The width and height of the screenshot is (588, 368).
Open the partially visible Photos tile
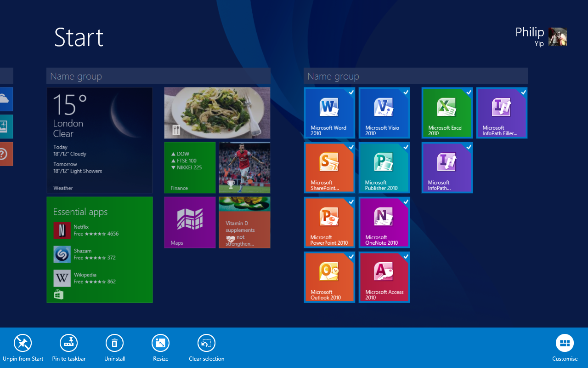click(x=6, y=126)
